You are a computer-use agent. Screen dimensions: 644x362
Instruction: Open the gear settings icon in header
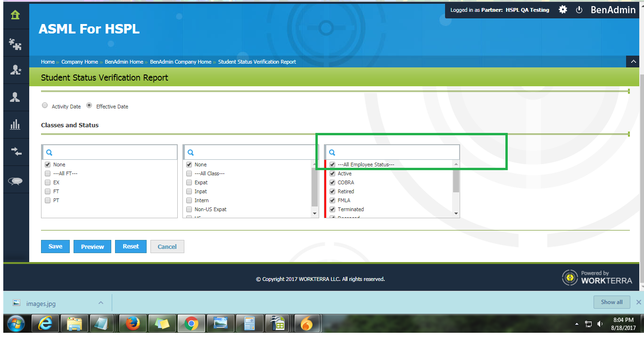[563, 9]
